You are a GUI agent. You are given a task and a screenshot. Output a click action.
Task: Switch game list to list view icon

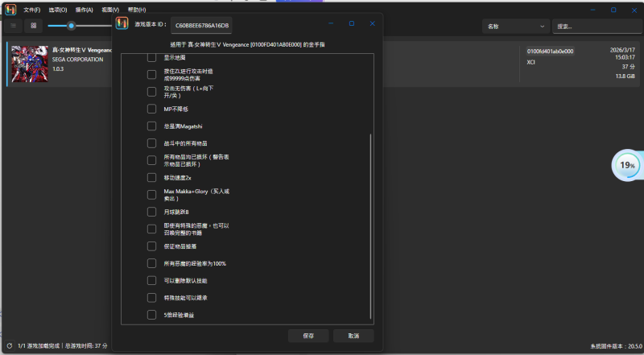coord(13,26)
